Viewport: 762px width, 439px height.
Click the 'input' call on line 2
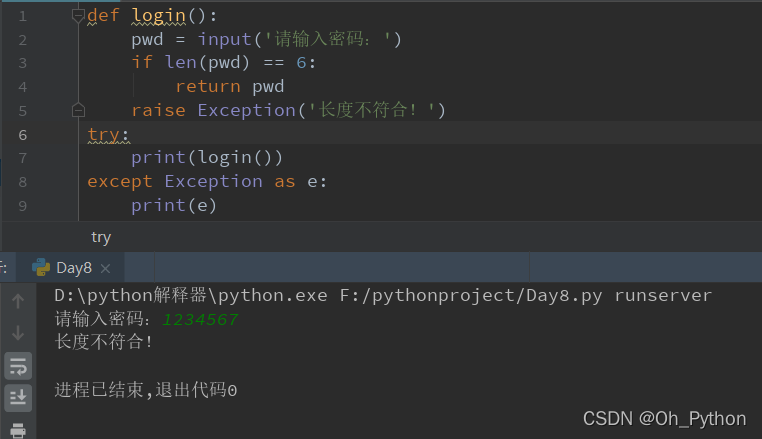224,39
